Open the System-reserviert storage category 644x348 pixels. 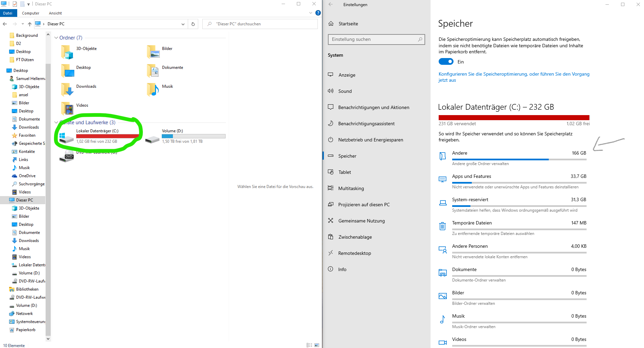coord(513,204)
